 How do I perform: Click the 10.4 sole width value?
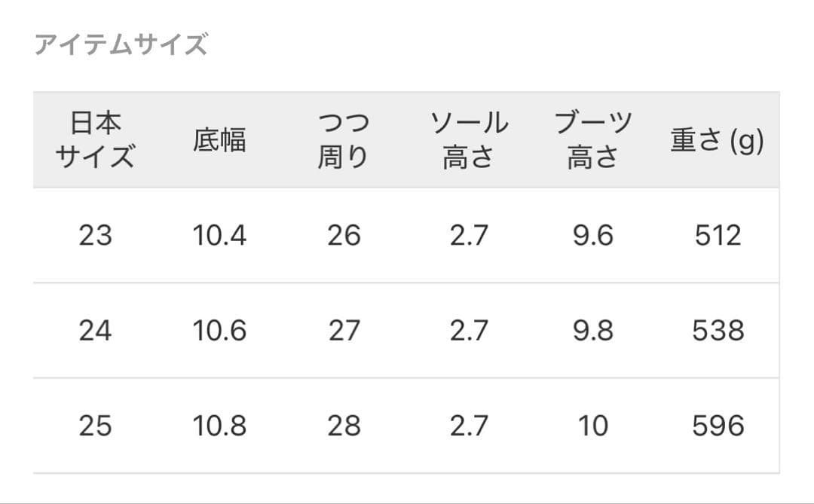(x=219, y=236)
